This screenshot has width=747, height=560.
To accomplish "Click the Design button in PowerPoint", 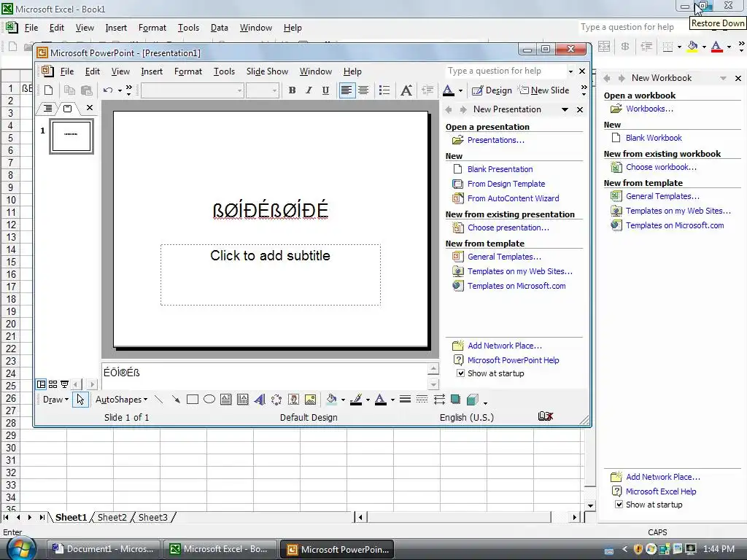I will pyautogui.click(x=492, y=90).
